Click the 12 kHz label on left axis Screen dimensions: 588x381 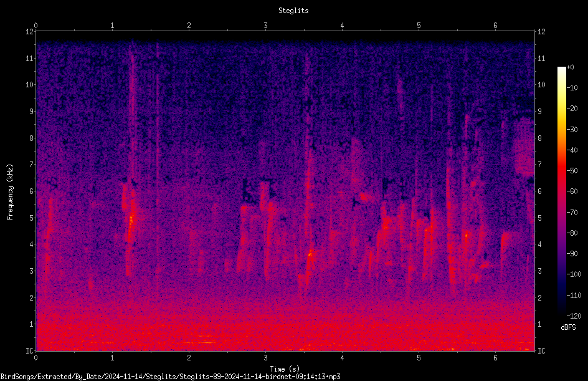pos(30,32)
